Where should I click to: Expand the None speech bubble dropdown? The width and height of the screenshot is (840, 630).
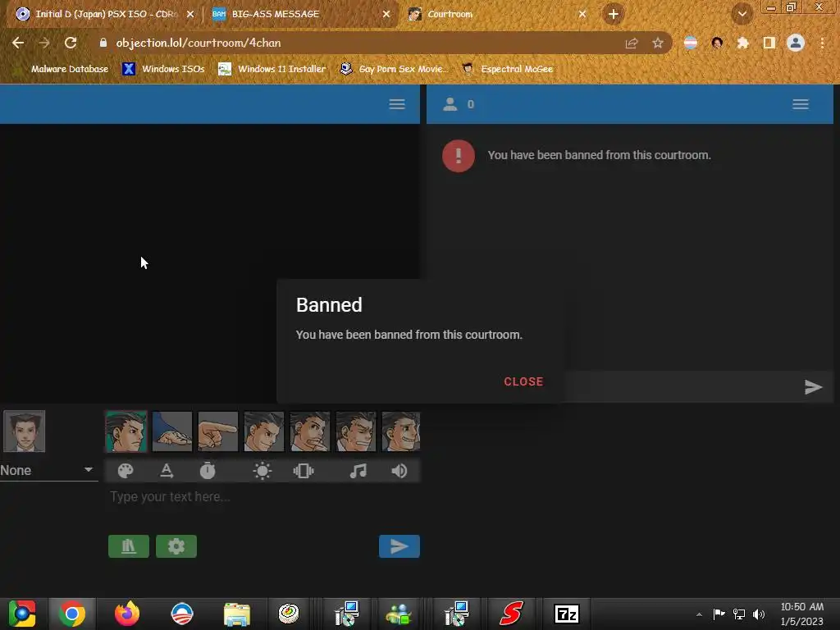(48, 470)
